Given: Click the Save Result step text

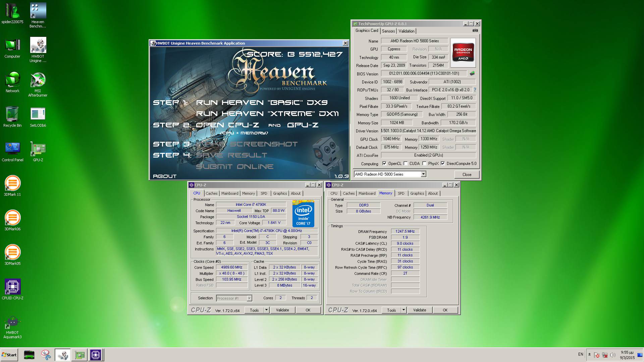Looking at the screenshot, I should click(231, 155).
